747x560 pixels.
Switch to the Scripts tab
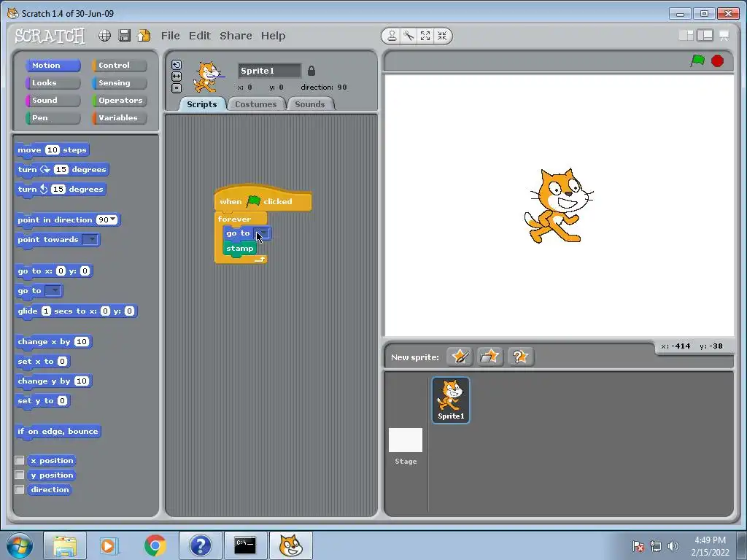(x=201, y=104)
